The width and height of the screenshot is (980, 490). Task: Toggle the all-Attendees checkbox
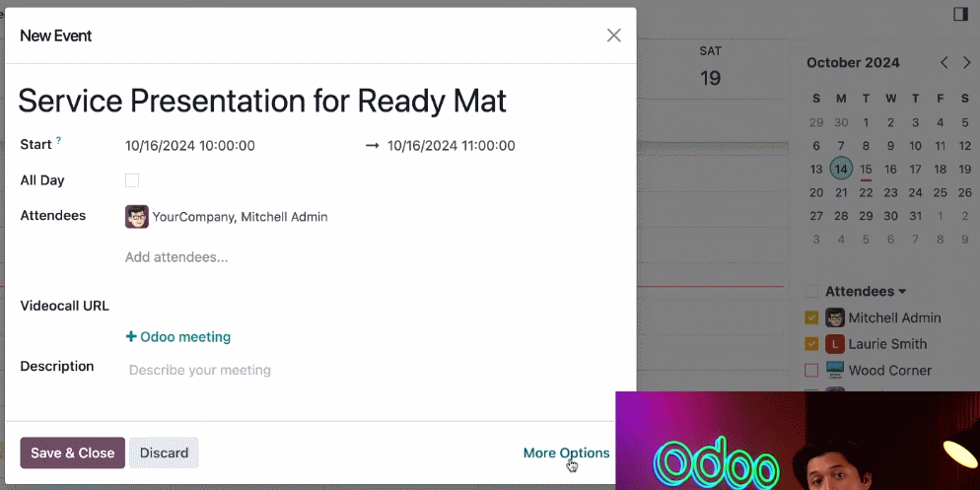[x=811, y=291]
